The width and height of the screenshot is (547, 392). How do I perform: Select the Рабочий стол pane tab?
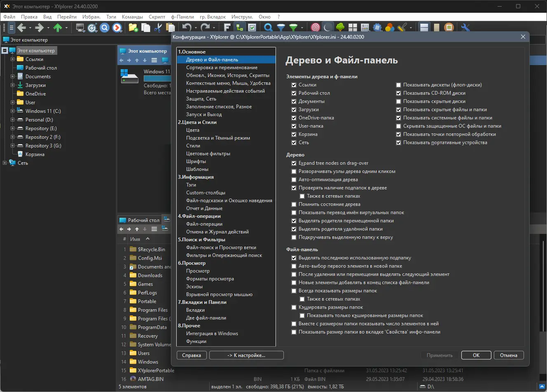pos(139,220)
